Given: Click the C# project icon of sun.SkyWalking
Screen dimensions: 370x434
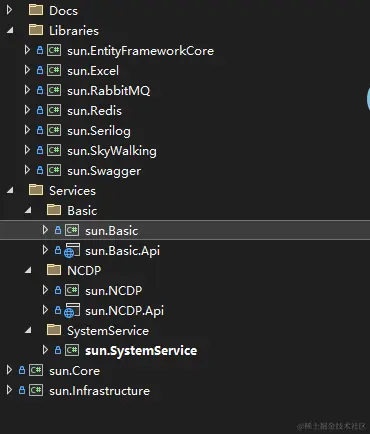Looking at the screenshot, I should pos(54,150).
